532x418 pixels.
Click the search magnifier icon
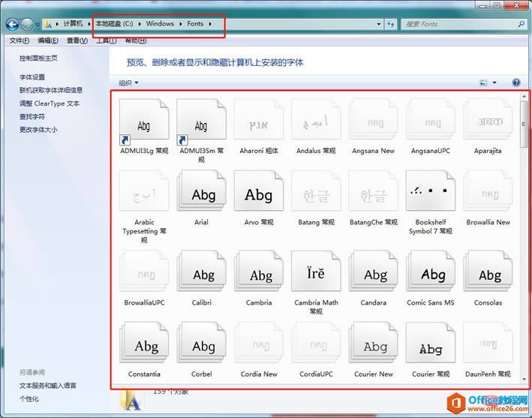coord(521,24)
